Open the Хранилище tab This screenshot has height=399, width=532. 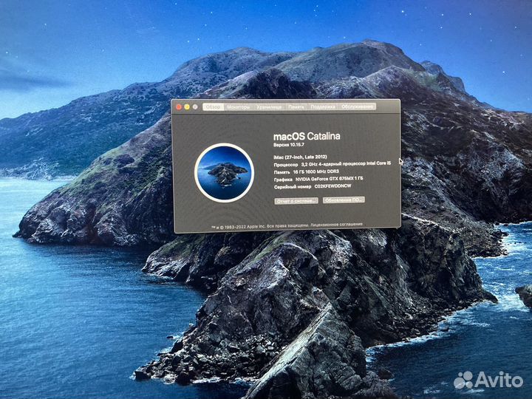pos(269,107)
